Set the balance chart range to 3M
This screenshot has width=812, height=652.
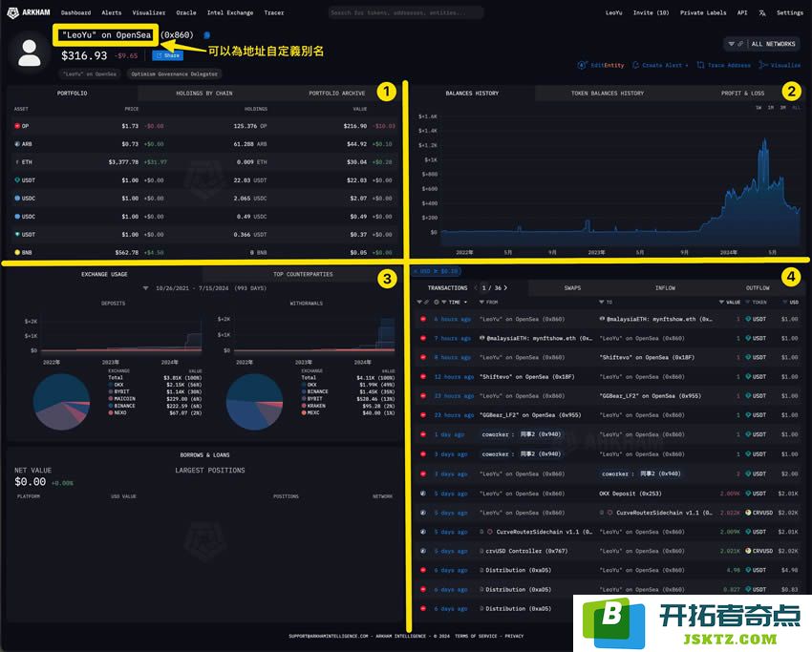[783, 108]
